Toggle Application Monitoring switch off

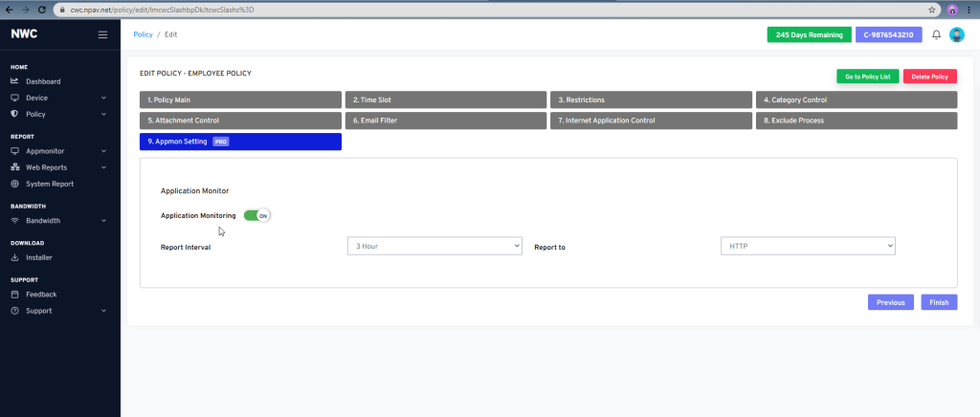257,215
